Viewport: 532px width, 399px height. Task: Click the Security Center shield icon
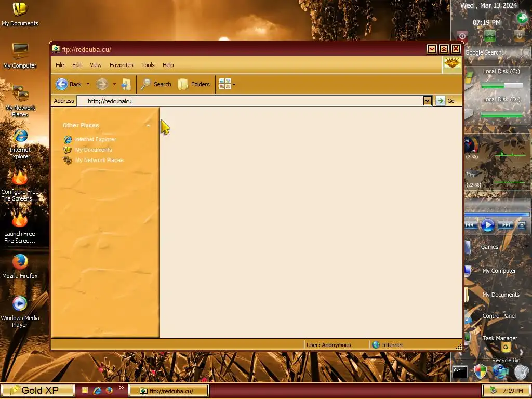pos(481,371)
